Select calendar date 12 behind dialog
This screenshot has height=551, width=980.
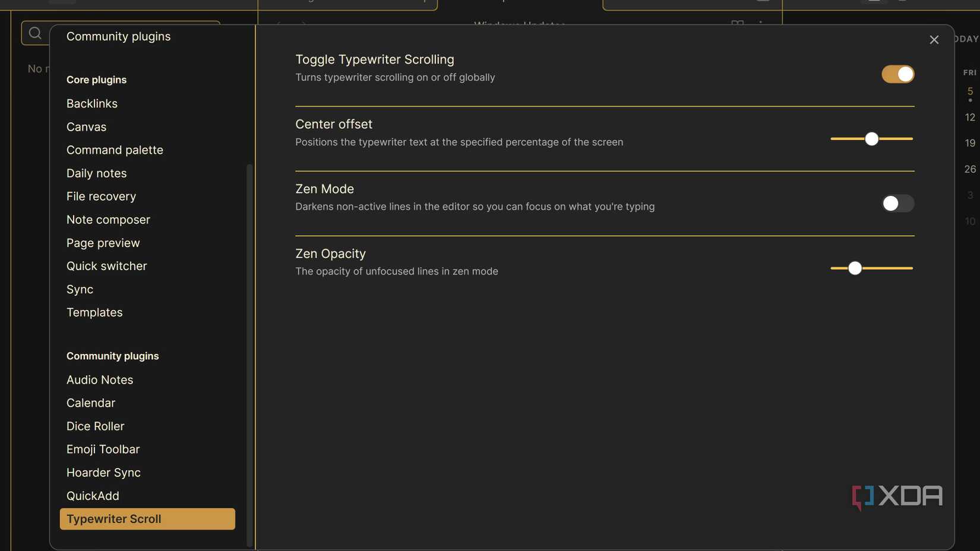coord(970,118)
